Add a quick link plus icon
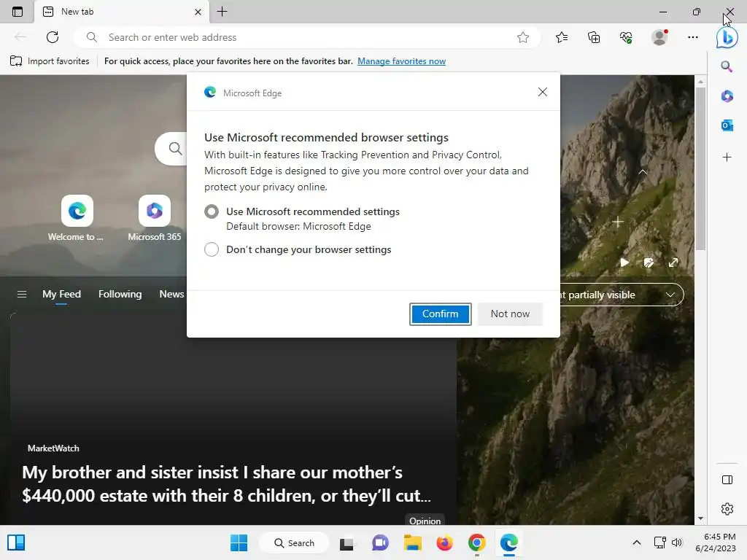 pos(617,222)
